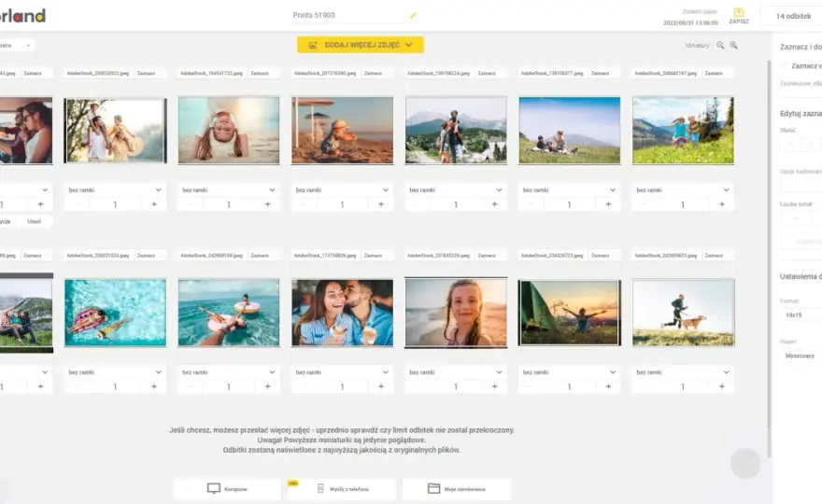
Task: Increase copies of pink pool float photo
Action: (x=154, y=386)
